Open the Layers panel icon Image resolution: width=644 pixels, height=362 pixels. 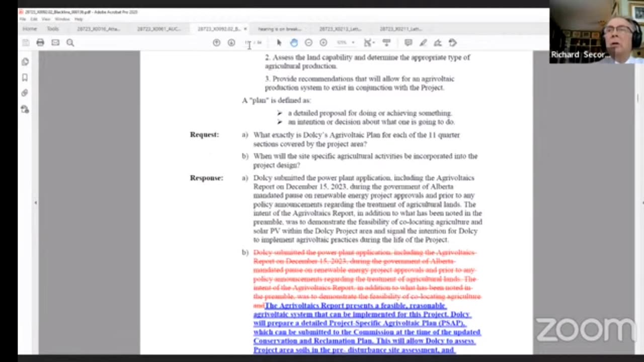coord(25,109)
